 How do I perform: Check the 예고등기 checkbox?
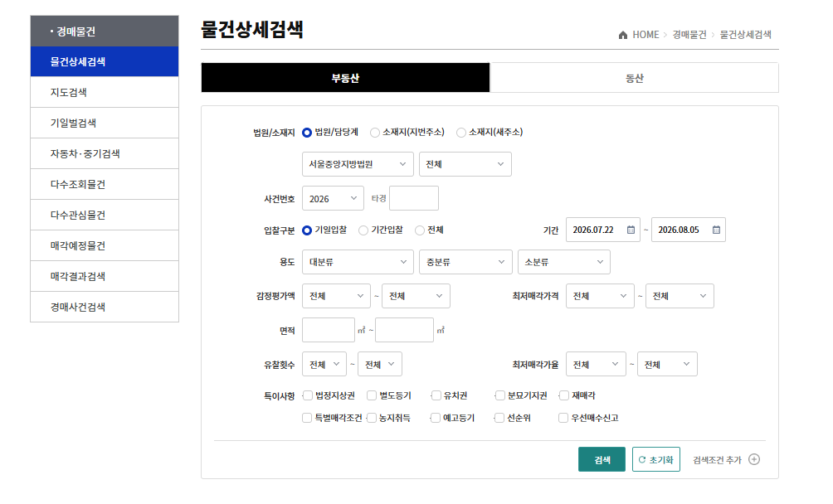click(x=436, y=418)
